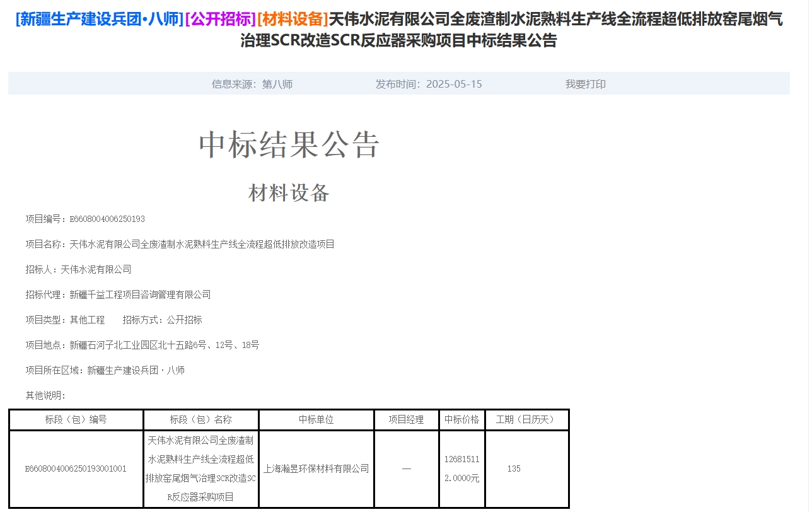This screenshot has width=812, height=512.
Task: Click the section name cell in table row
Action: (x=201, y=469)
